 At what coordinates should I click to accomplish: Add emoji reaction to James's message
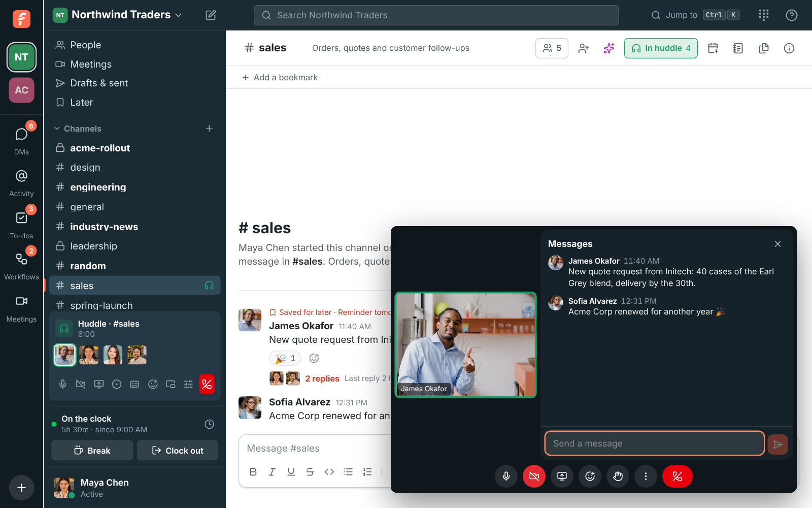point(314,358)
